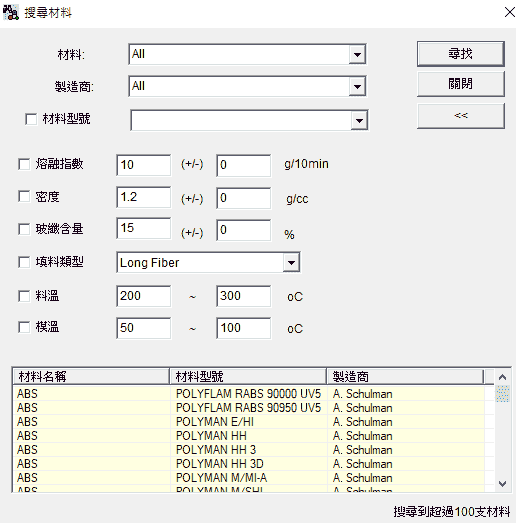Click the 玻纖含量 value field showing 15
Screen dimensions: 516x523
(x=144, y=228)
